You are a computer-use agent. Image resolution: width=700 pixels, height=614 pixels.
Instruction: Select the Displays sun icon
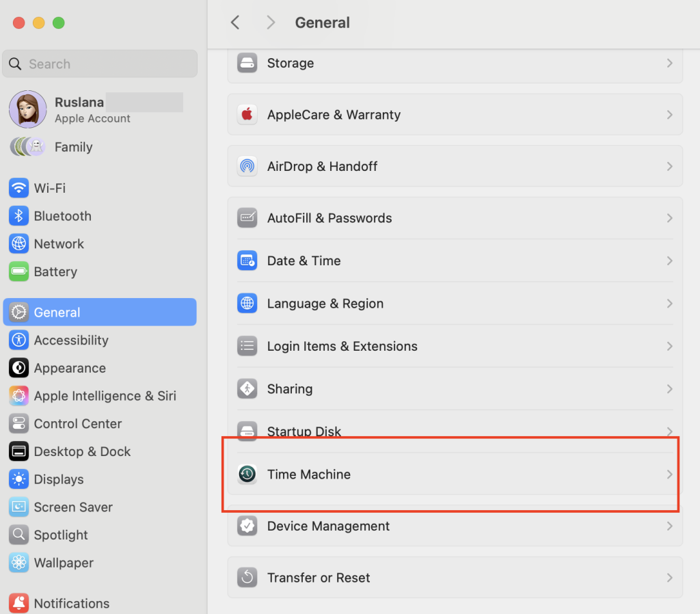(18, 479)
